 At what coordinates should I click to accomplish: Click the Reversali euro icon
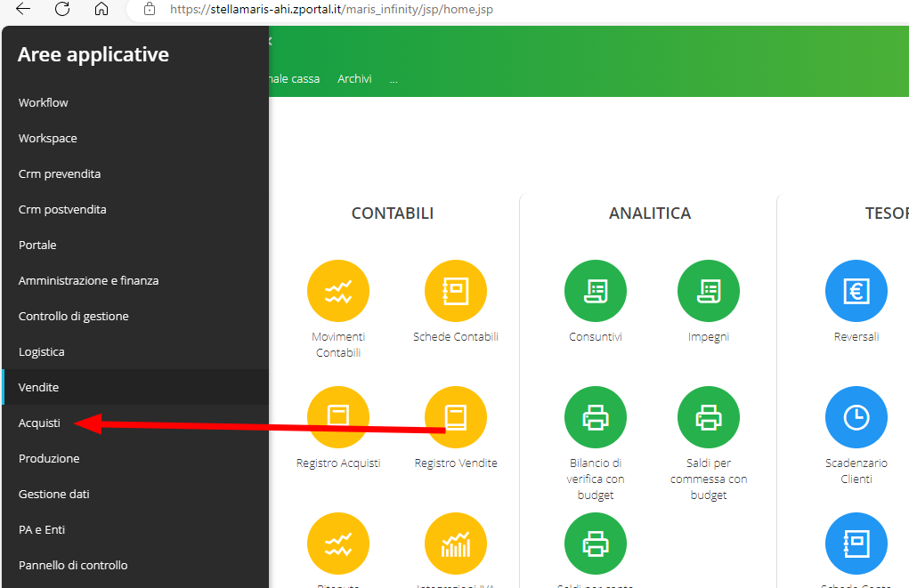pos(856,291)
